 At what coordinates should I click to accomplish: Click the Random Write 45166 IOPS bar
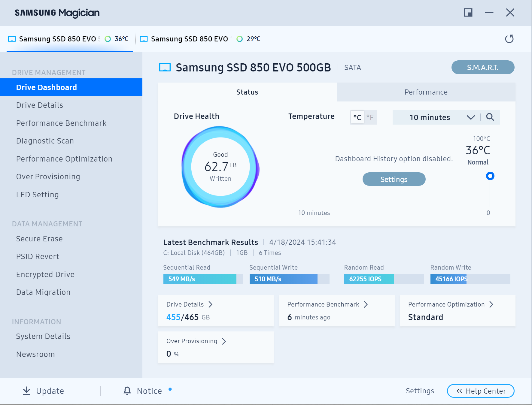470,279
